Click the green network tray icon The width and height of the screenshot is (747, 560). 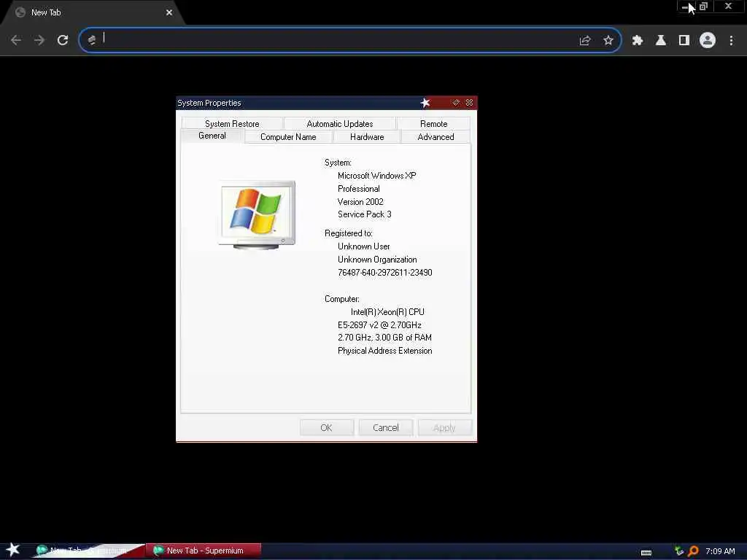pos(679,551)
